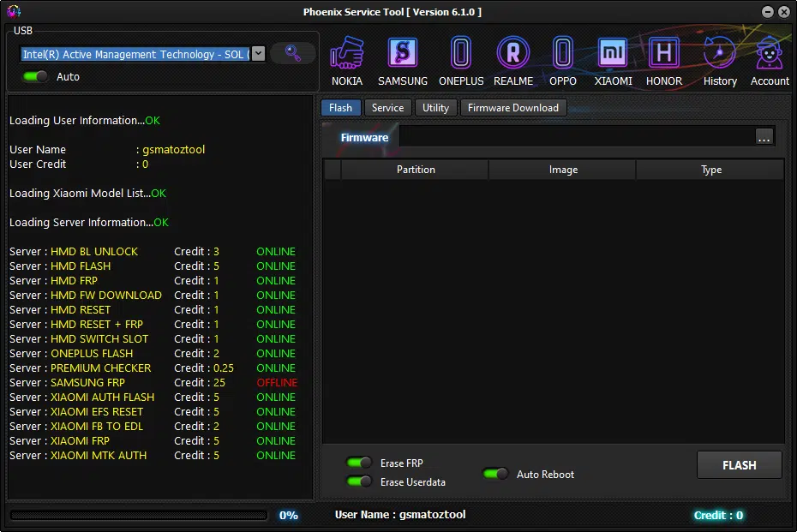The image size is (797, 532).
Task: Click the gsmatoztool user name in log
Action: [x=173, y=150]
